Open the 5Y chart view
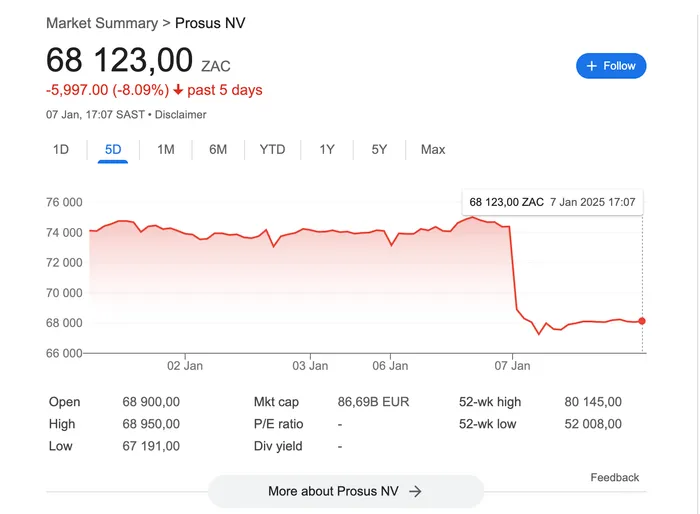The width and height of the screenshot is (700, 514). (x=379, y=150)
